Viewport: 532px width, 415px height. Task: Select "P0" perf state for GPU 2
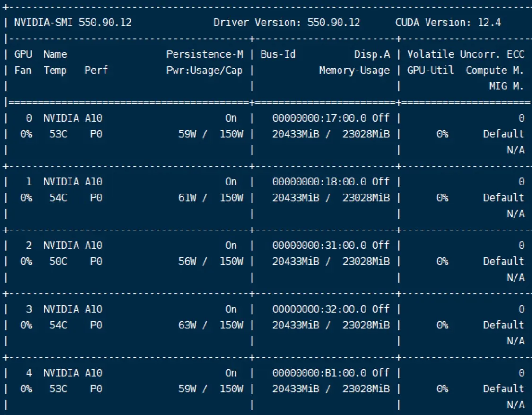(96, 262)
